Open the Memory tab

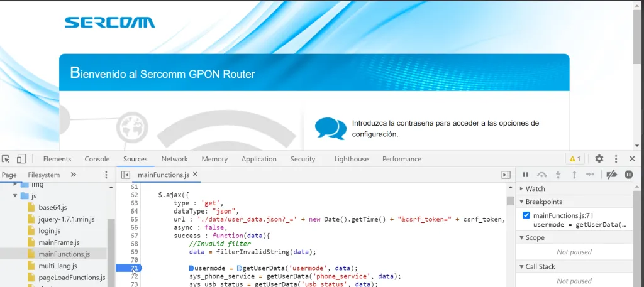coord(214,159)
